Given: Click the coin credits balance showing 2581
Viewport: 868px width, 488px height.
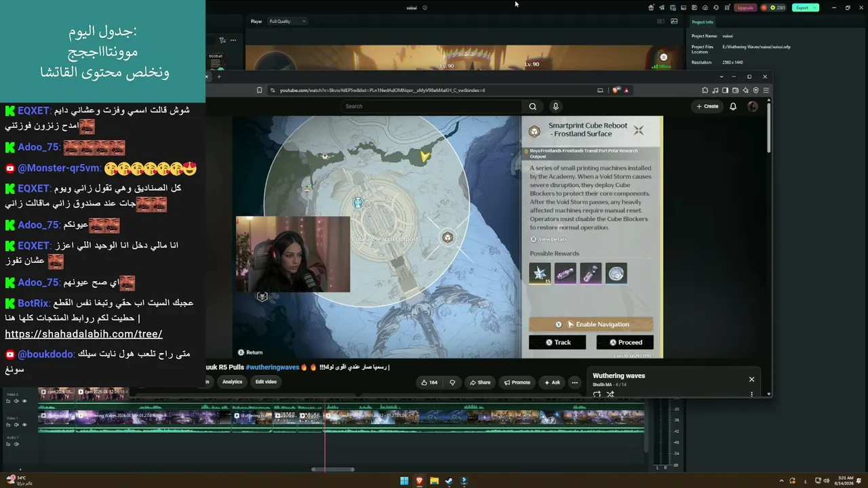Looking at the screenshot, I should click(x=775, y=7).
